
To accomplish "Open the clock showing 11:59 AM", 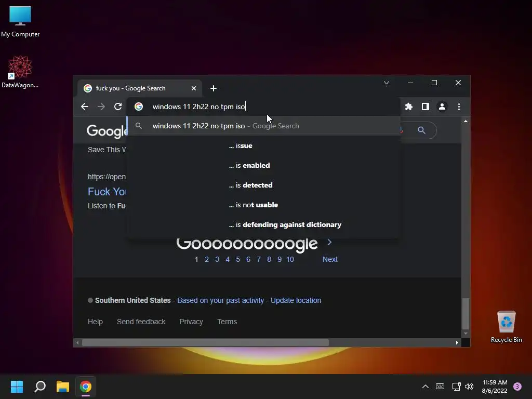I will click(x=495, y=387).
